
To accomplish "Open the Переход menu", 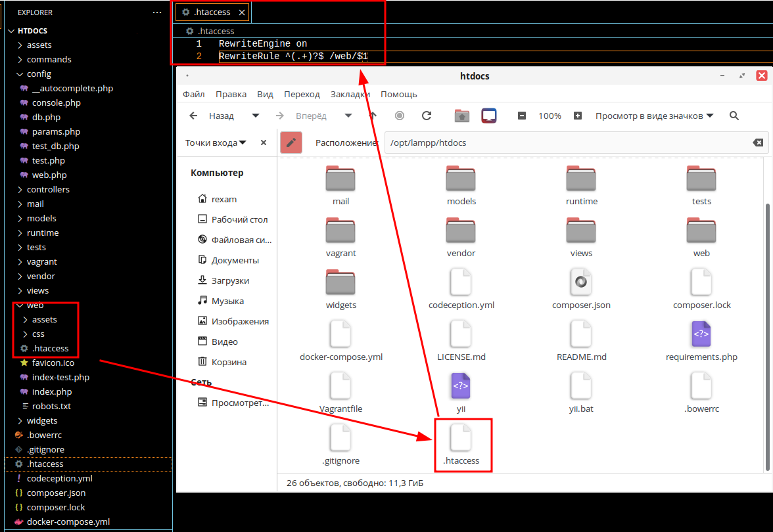I will point(302,94).
